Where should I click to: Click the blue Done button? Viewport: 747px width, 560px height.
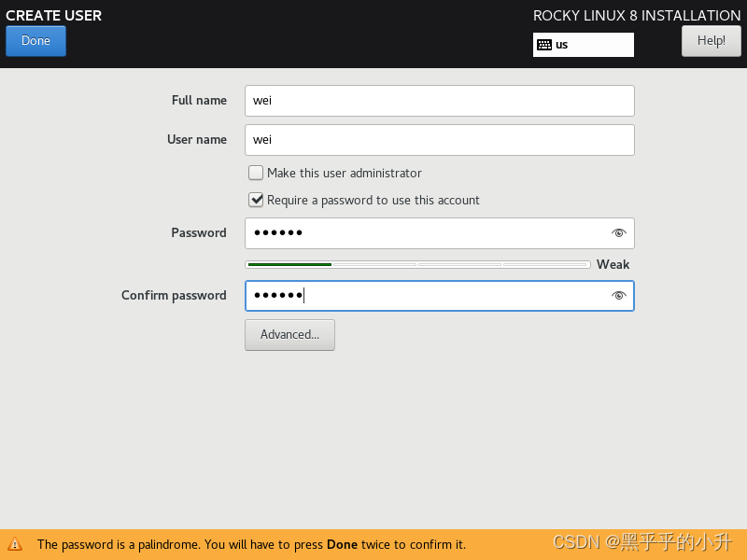[x=35, y=41]
